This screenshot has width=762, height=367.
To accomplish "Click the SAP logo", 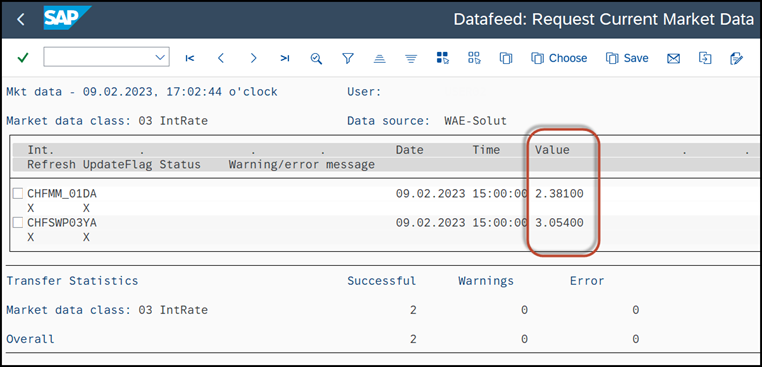I will [x=68, y=18].
